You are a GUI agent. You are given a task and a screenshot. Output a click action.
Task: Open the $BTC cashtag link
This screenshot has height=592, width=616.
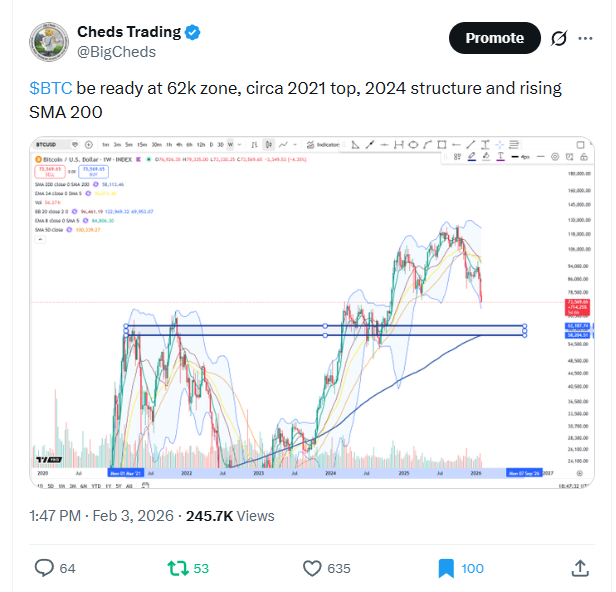point(48,88)
